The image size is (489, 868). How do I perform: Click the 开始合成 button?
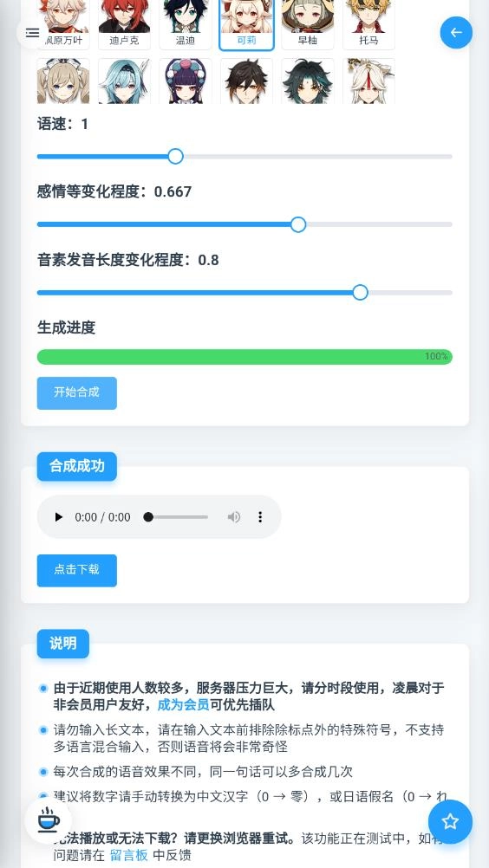(77, 393)
